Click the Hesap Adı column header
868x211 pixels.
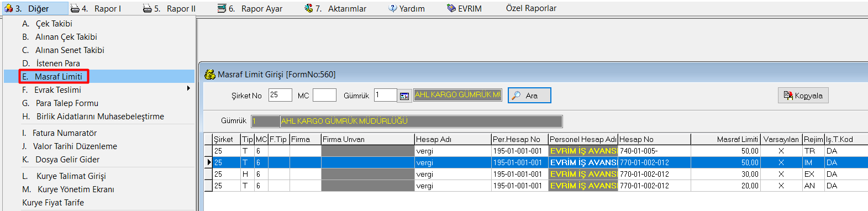(453, 139)
